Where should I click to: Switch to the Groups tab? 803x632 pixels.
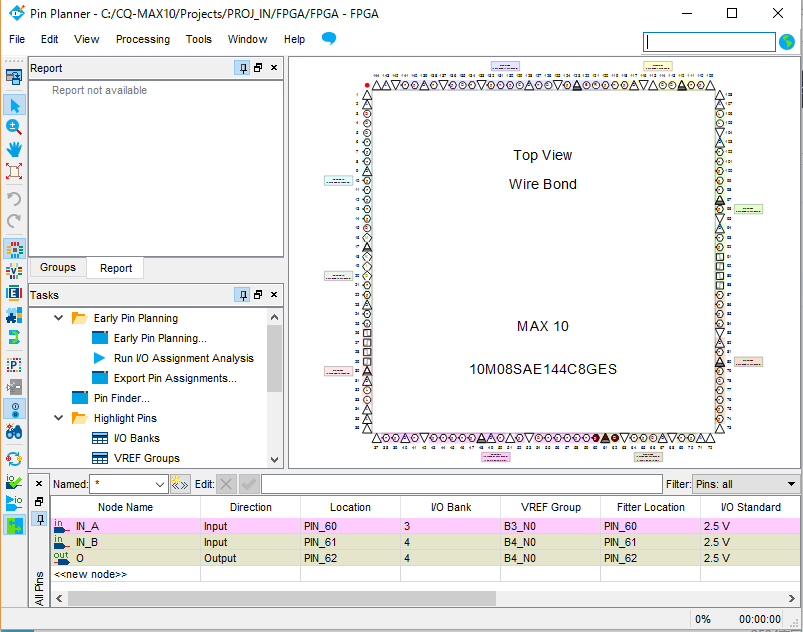click(58, 267)
